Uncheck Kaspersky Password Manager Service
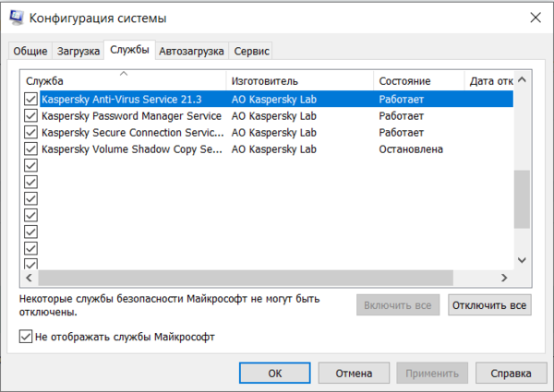This screenshot has height=392, width=554. 30,116
